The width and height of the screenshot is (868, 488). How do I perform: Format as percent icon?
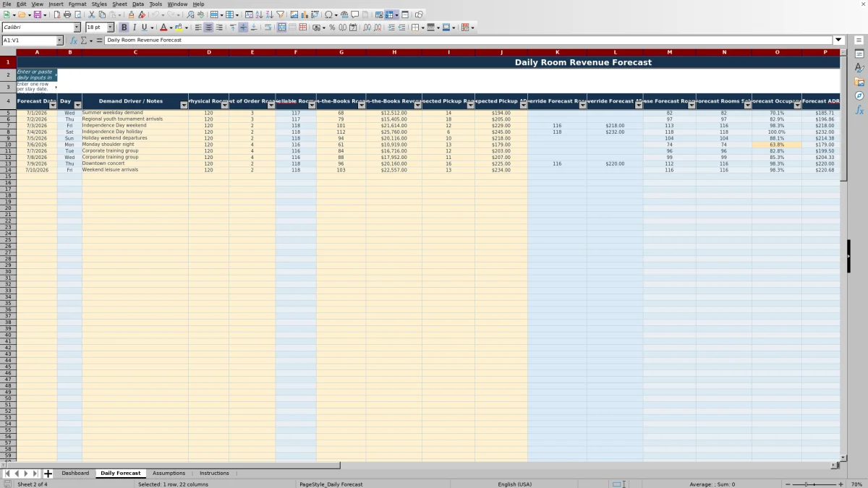pyautogui.click(x=332, y=27)
